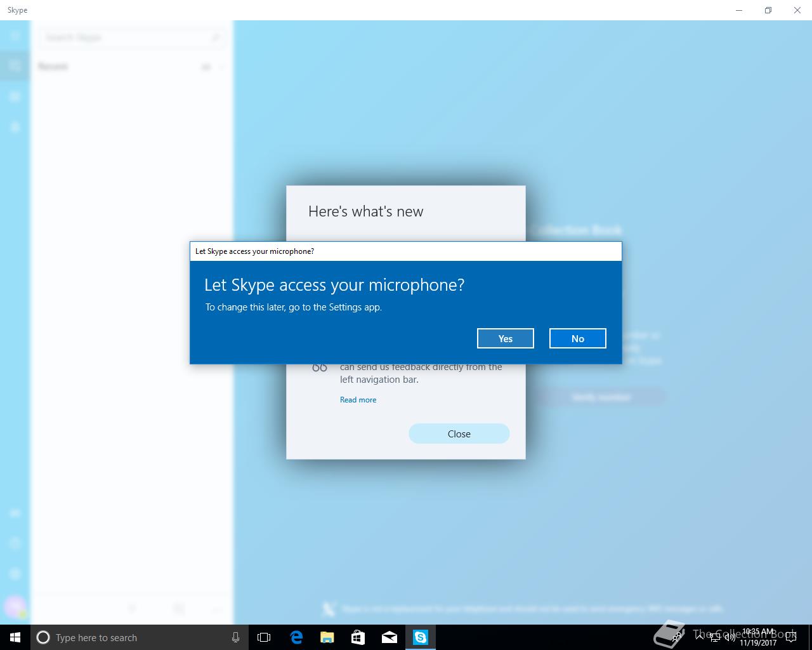
Task: Click the Type here to search box
Action: [x=138, y=637]
